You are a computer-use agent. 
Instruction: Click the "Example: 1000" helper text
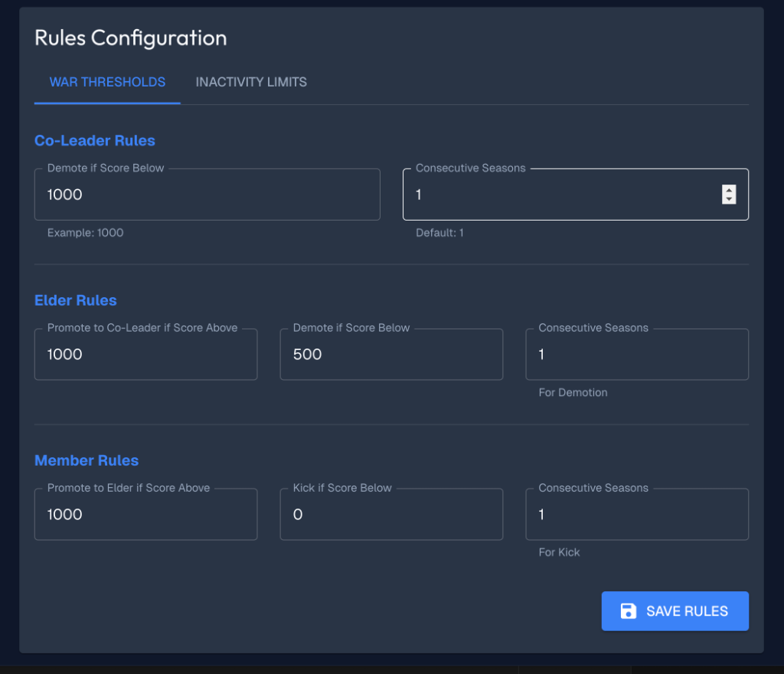[85, 233]
